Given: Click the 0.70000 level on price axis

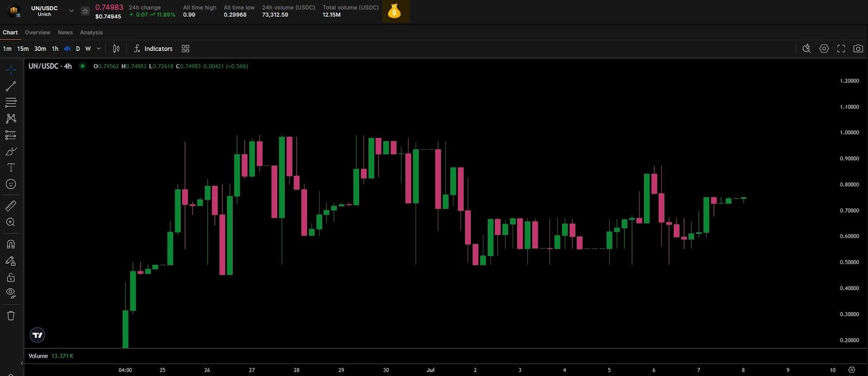Looking at the screenshot, I should click(x=849, y=211).
